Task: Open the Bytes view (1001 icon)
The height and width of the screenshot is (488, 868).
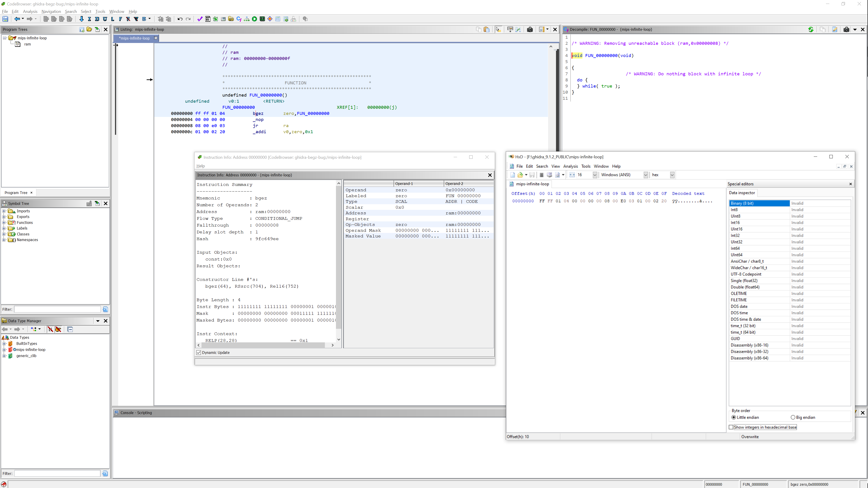Action: click(208, 19)
